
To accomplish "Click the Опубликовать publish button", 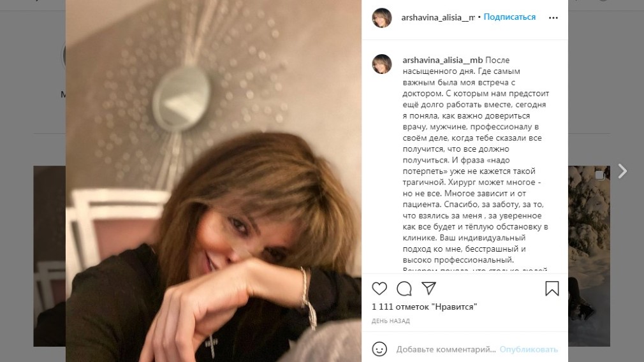I will click(529, 349).
